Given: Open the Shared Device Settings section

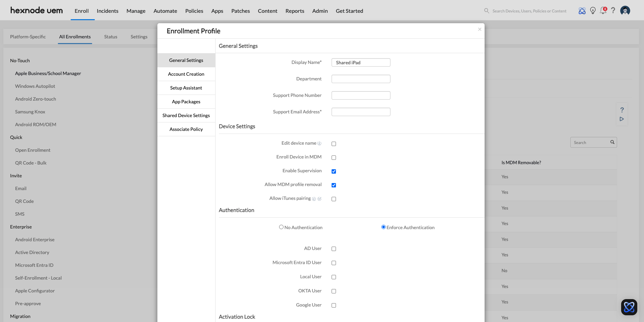Looking at the screenshot, I should pos(186,115).
